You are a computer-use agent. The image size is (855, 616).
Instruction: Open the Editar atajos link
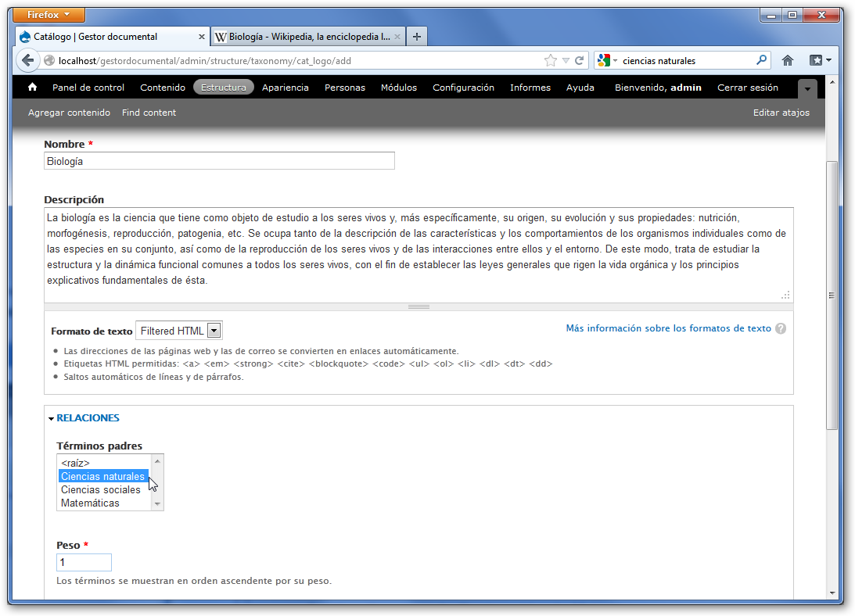781,113
